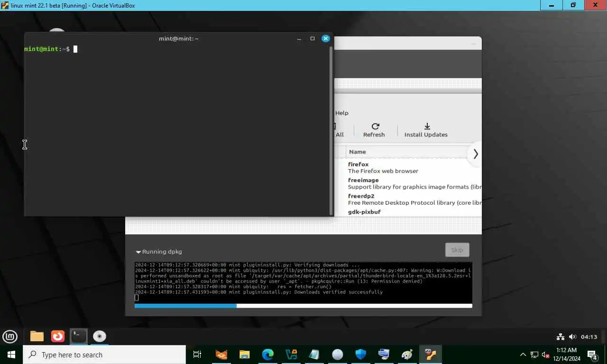The image size is (607, 364).
Task: Open the green VS icon on taskbar
Action: (291, 355)
